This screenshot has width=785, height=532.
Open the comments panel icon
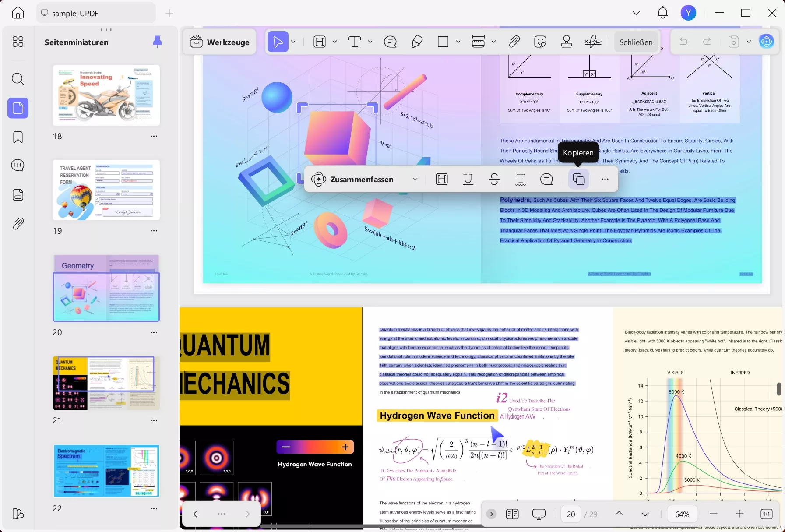[x=18, y=166]
